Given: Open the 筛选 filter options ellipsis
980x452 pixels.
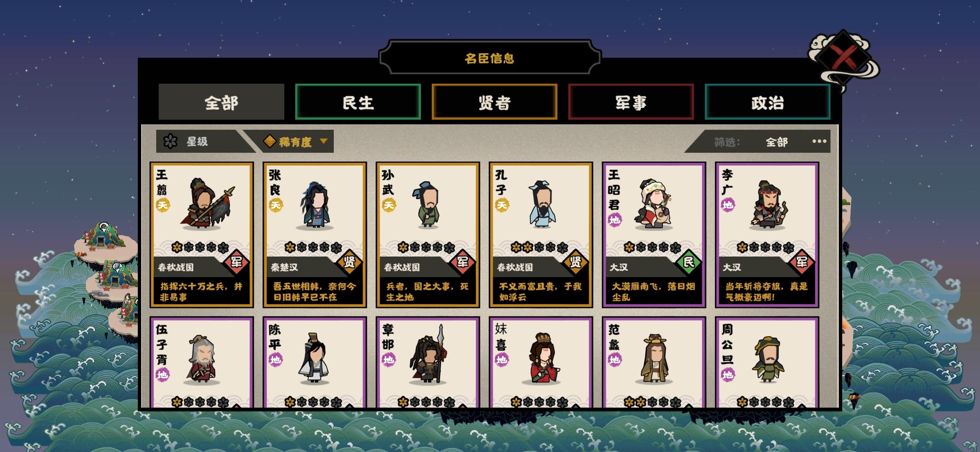Looking at the screenshot, I should [x=819, y=141].
